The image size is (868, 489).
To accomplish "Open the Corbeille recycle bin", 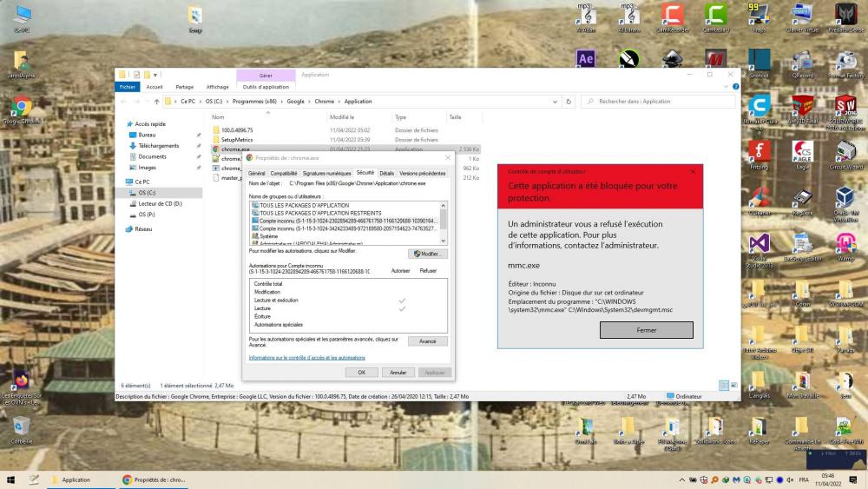I will [22, 426].
